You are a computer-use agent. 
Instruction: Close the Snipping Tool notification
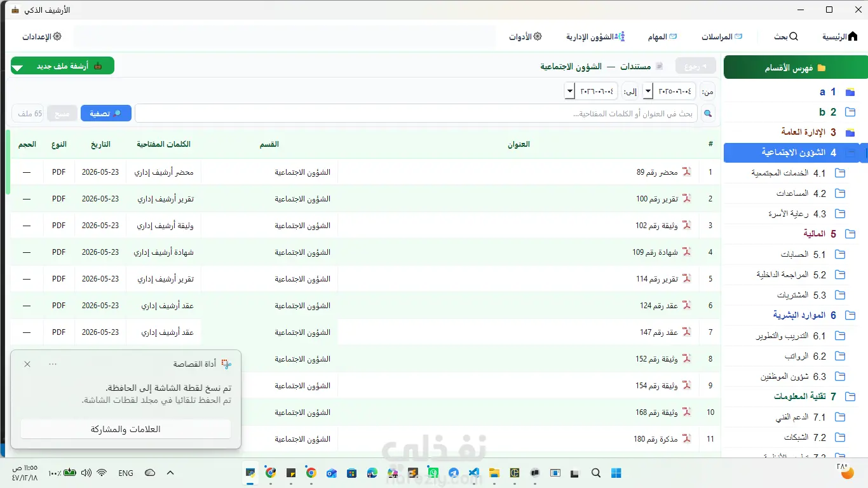tap(27, 364)
